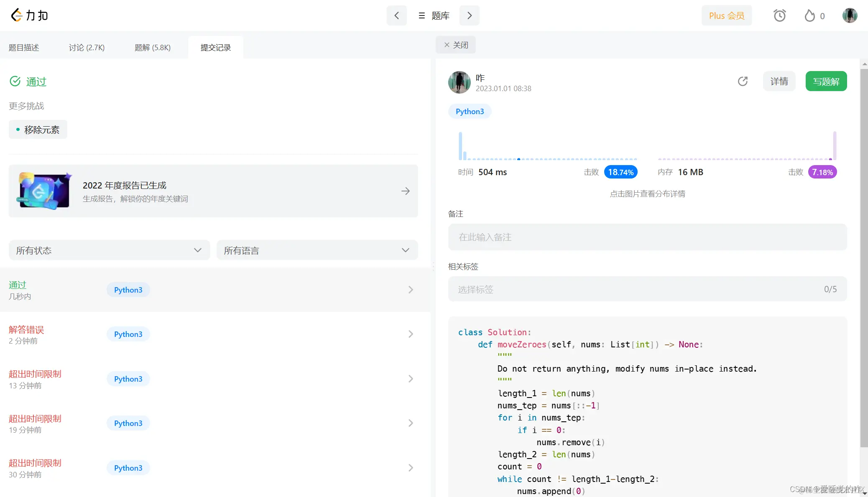The image size is (868, 497).
Task: Click the LeetCode logo icon
Action: (x=17, y=15)
